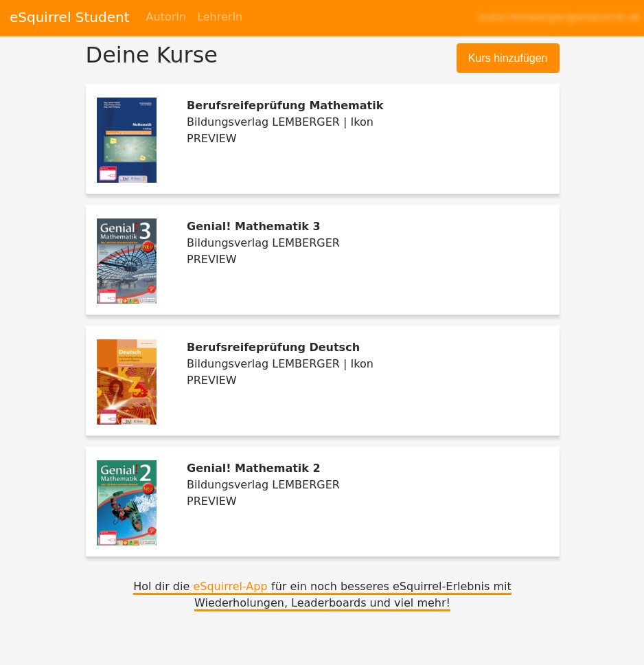Open the Berufsreifeprüfung Mathematik course title

(284, 106)
